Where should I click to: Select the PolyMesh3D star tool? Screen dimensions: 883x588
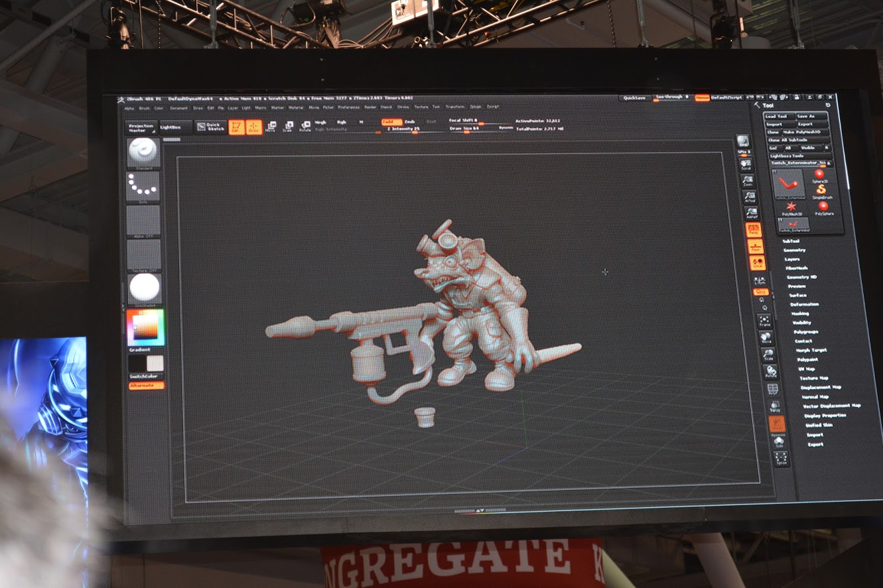(791, 208)
